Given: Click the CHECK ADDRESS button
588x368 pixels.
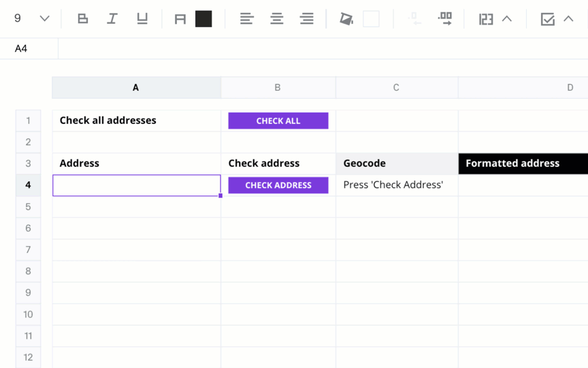Looking at the screenshot, I should 278,185.
